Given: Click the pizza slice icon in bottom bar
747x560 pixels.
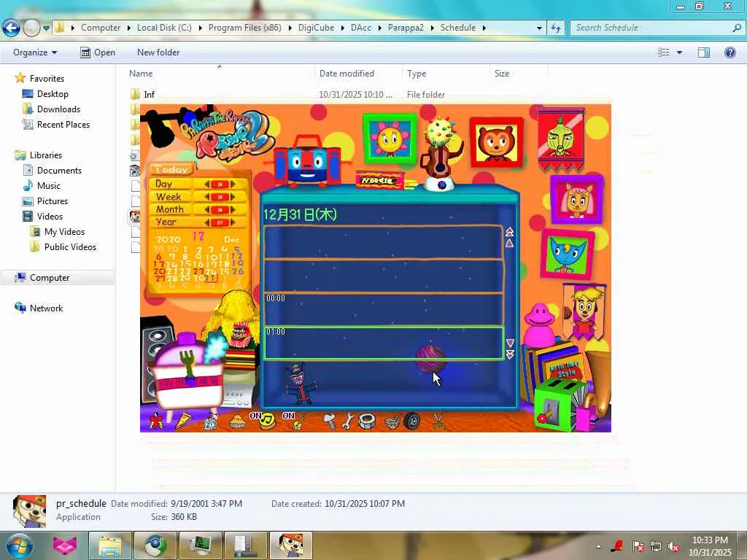Looking at the screenshot, I should coord(183,421).
